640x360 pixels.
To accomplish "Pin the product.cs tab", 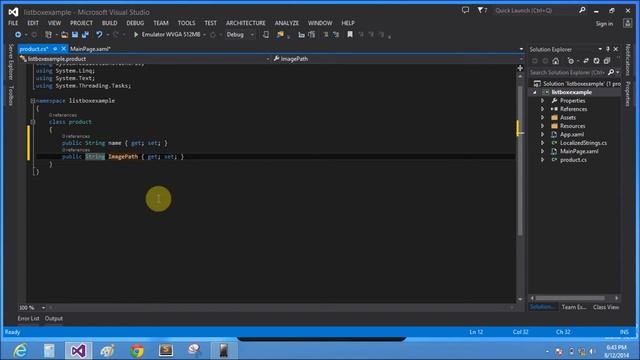I will [x=55, y=49].
